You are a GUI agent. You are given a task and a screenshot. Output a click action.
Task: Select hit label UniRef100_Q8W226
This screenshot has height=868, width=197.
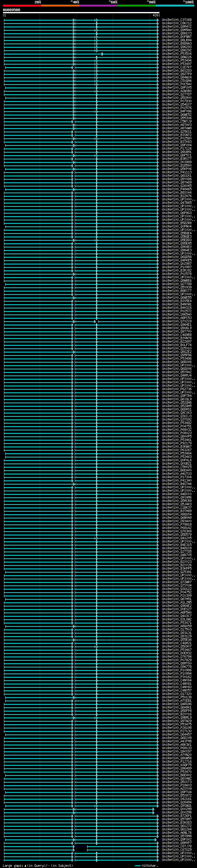(177, 57)
